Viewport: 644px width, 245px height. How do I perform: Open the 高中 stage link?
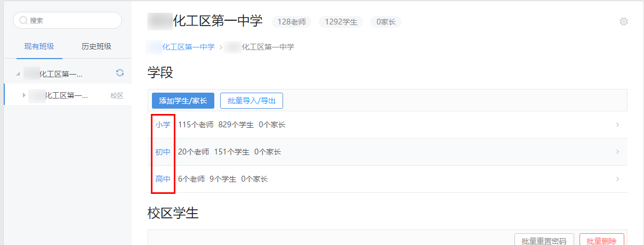(163, 179)
